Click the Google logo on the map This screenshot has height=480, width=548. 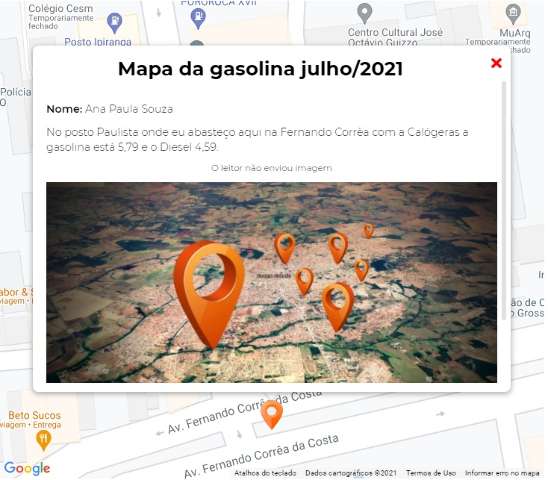point(27,468)
